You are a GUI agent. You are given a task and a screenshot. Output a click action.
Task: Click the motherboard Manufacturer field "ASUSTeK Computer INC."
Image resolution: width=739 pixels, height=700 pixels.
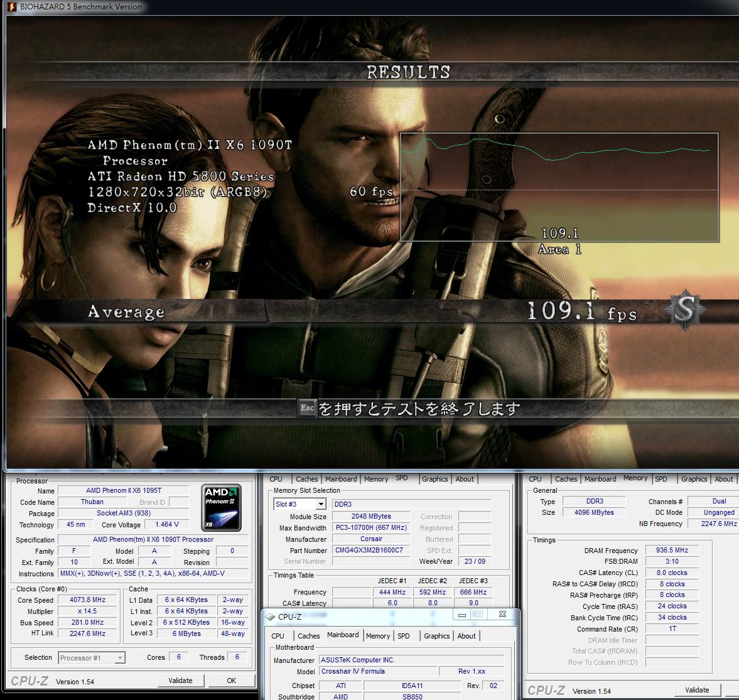tap(412, 660)
